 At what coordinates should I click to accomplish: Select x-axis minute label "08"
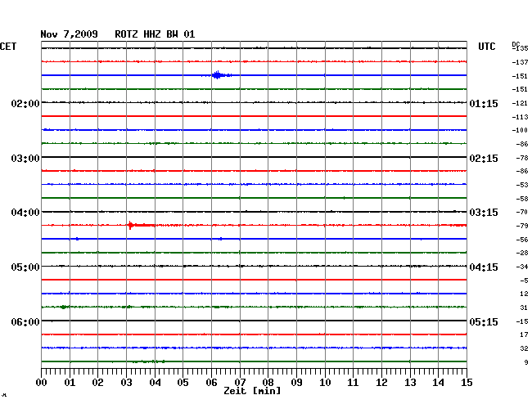(268, 383)
